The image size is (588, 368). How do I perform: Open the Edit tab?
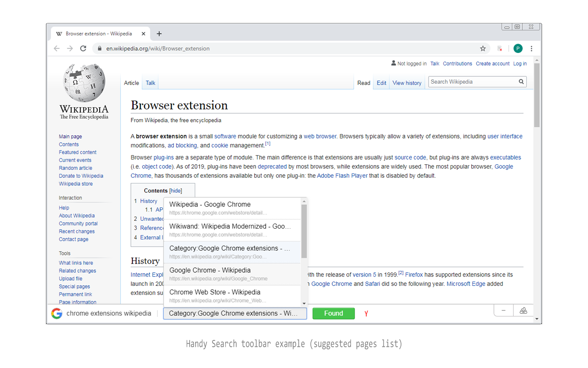(x=381, y=83)
